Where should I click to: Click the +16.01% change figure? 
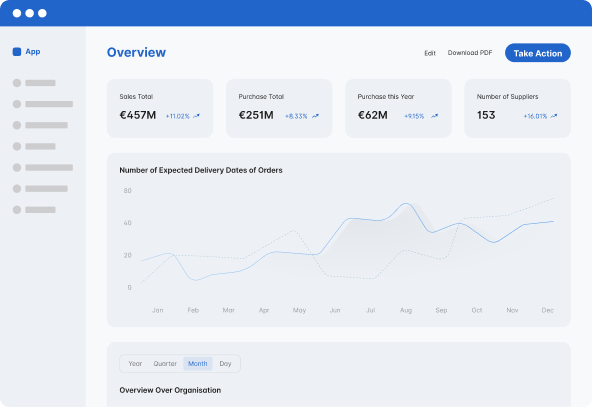pyautogui.click(x=535, y=116)
